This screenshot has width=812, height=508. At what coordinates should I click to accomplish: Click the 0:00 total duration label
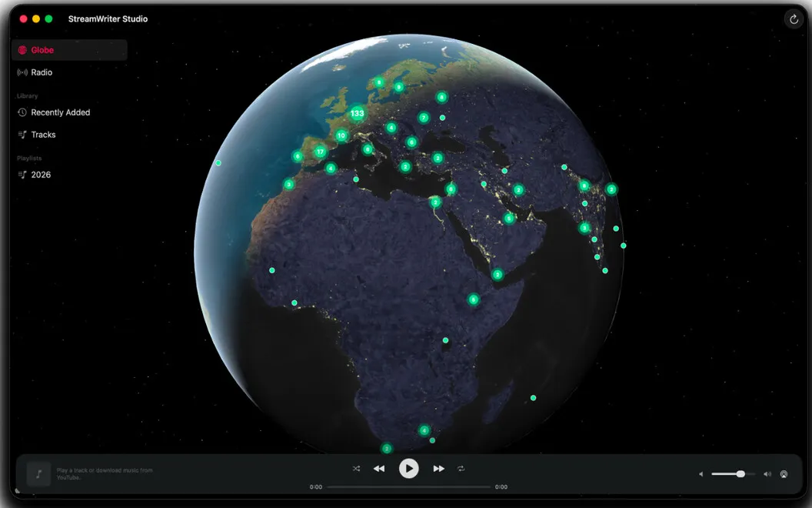501,487
